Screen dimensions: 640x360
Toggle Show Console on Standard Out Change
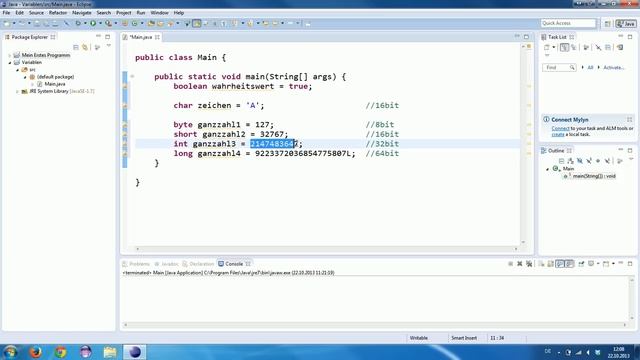[560, 264]
